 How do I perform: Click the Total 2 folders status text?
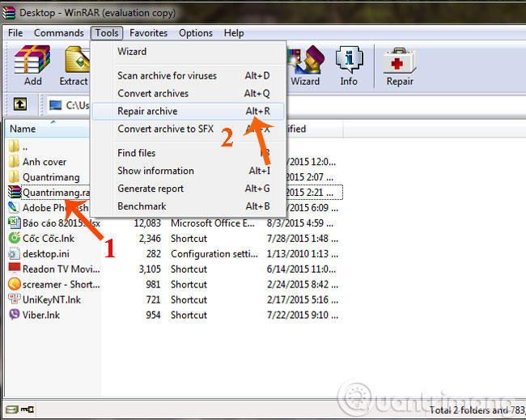tap(477, 409)
